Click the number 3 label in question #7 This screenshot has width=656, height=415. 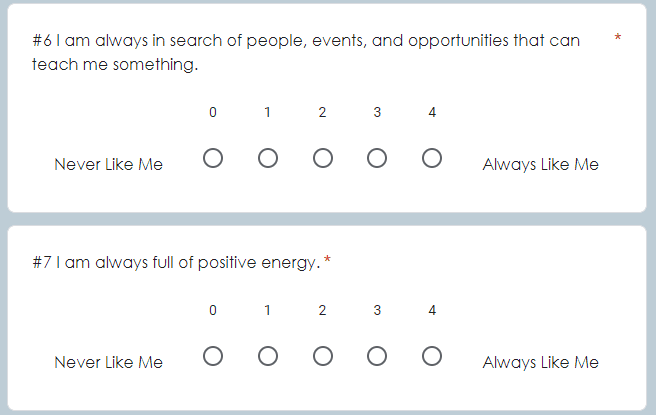pos(377,310)
